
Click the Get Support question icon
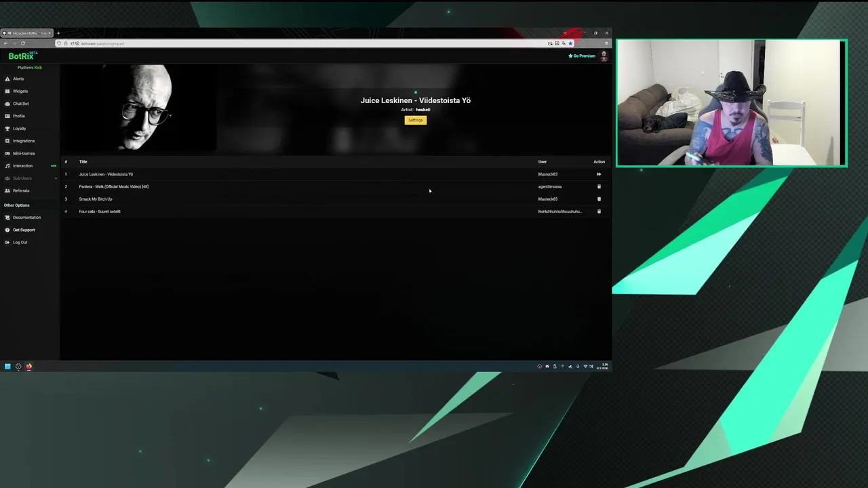pyautogui.click(x=7, y=230)
